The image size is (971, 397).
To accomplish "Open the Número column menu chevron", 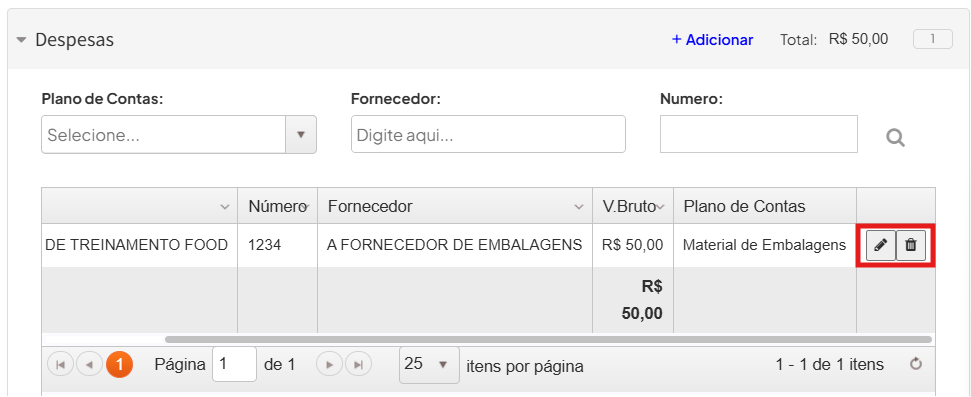I will [305, 207].
